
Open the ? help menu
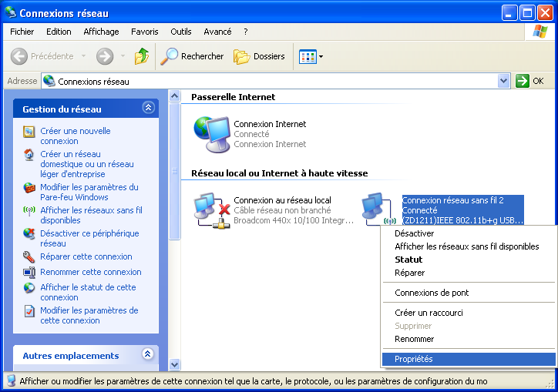[246, 32]
